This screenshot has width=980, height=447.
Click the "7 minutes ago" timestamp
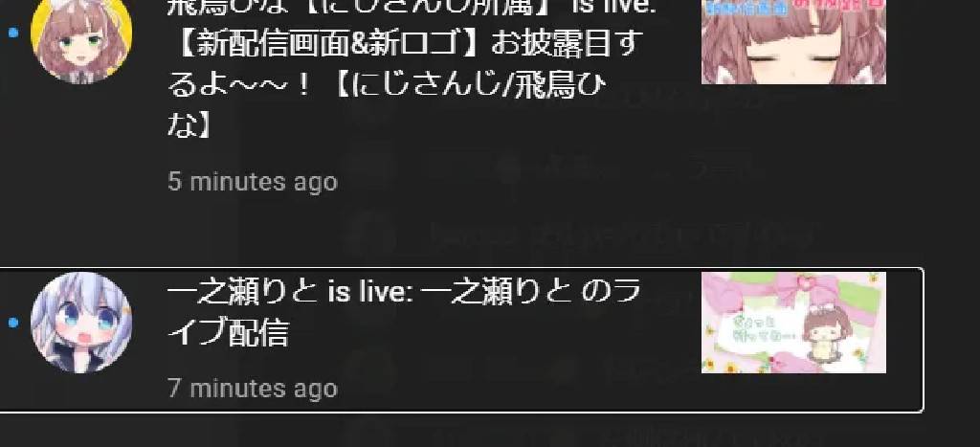click(253, 389)
